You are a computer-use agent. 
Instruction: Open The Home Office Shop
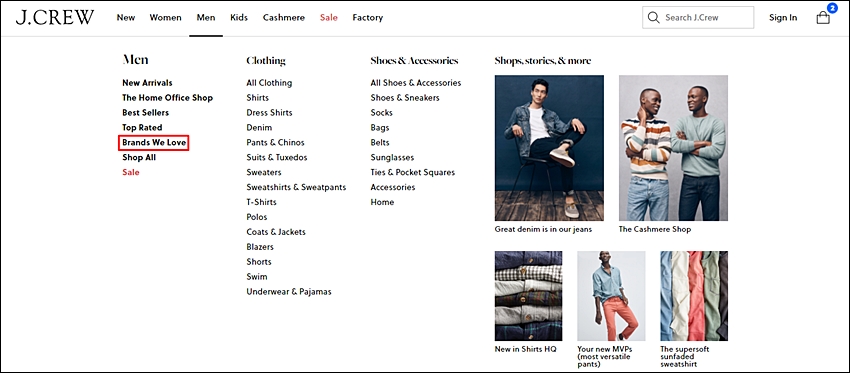coord(168,98)
